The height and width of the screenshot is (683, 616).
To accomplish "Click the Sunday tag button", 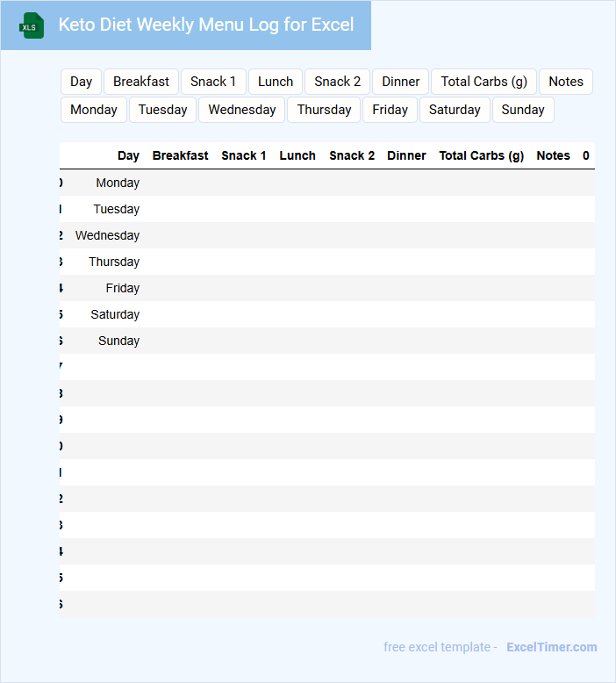I will point(523,110).
